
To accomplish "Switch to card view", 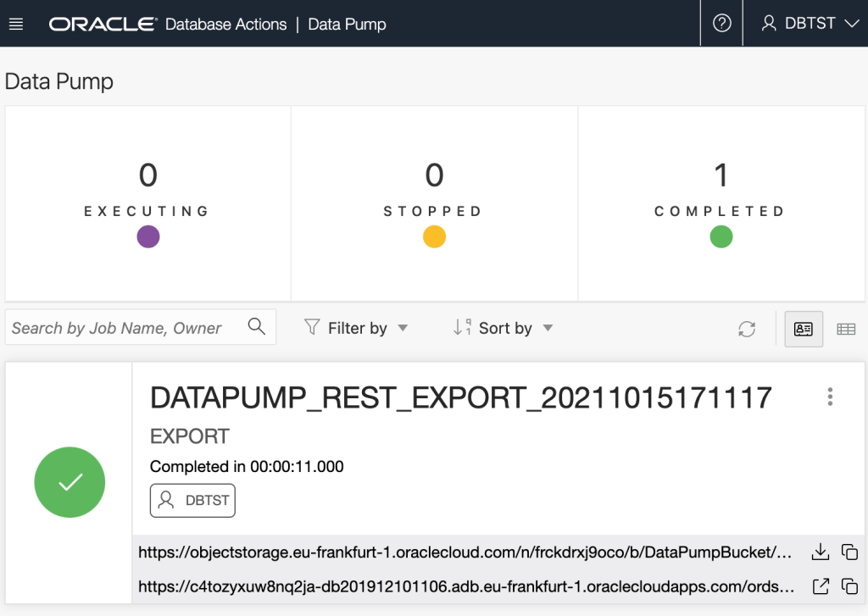I will coord(804,329).
